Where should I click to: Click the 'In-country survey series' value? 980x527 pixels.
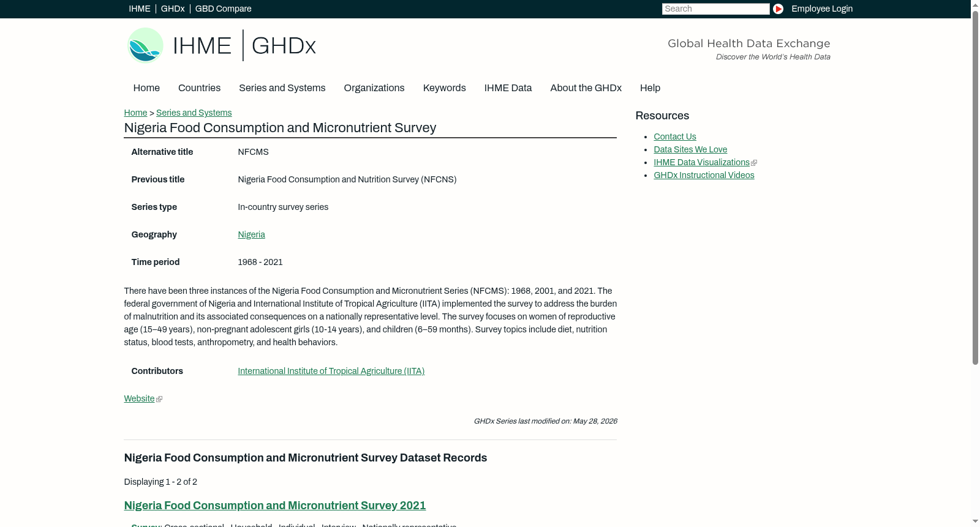pyautogui.click(x=283, y=207)
